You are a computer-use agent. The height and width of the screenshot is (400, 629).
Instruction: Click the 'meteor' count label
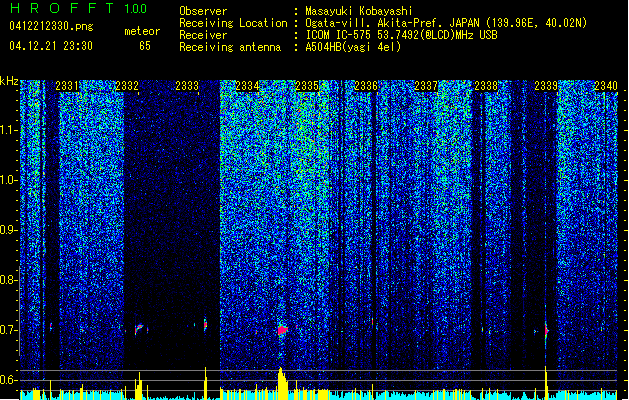(x=142, y=31)
